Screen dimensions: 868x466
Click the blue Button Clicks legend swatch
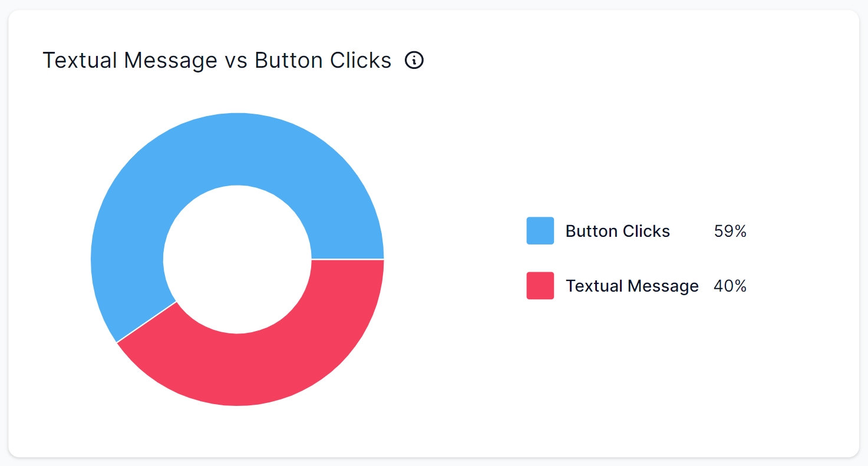click(x=540, y=230)
